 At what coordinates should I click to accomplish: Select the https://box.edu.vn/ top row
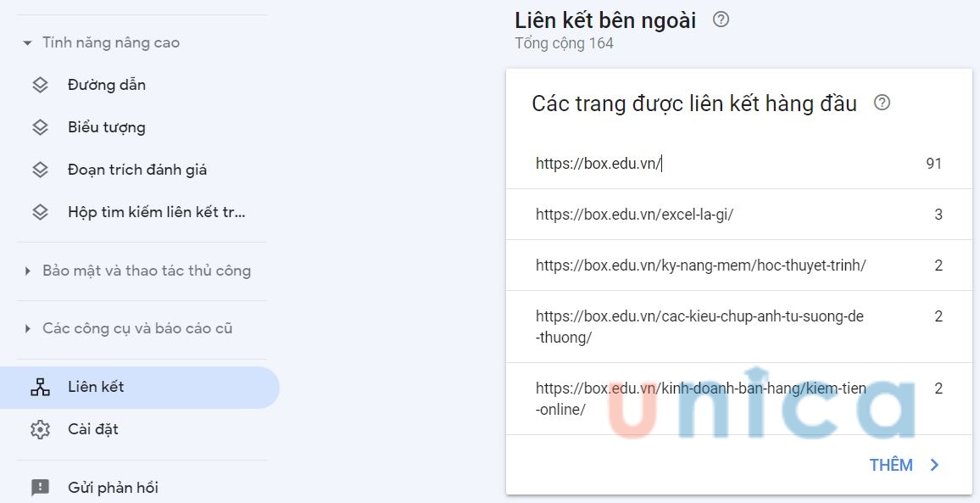599,163
